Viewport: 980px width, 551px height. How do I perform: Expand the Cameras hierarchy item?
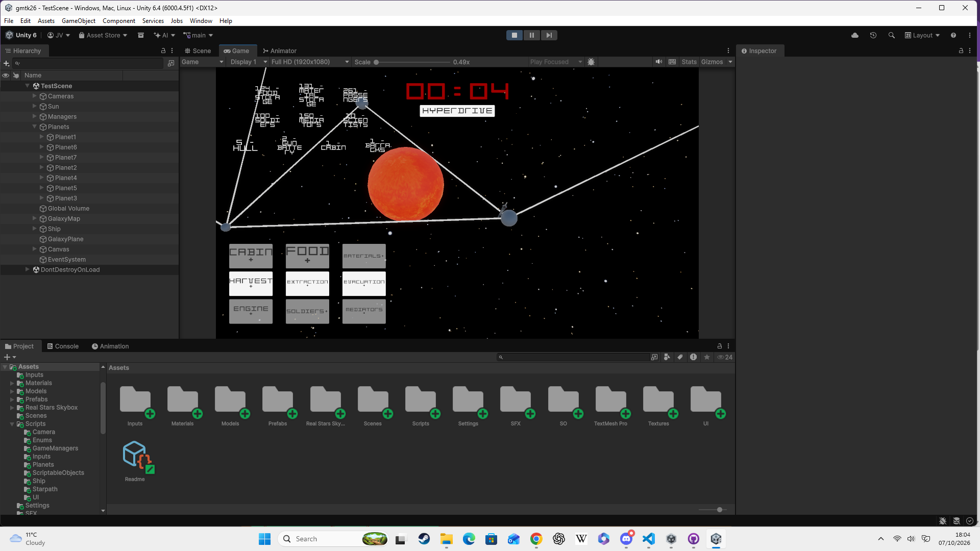point(35,96)
